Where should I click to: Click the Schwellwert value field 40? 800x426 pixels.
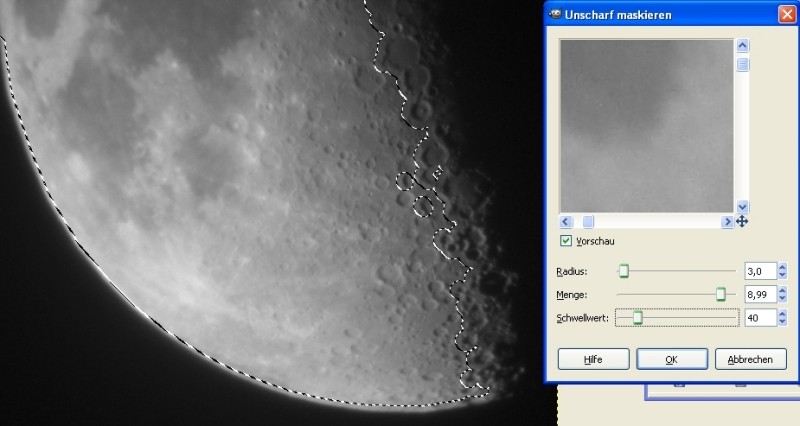[760, 318]
